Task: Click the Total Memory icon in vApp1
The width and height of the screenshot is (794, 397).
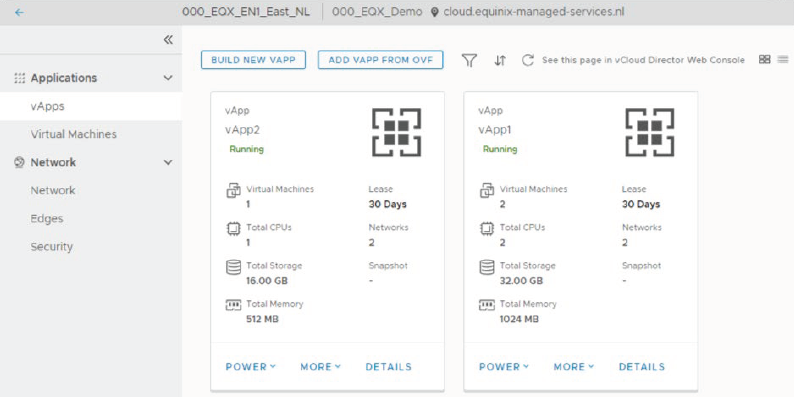Action: pos(487,305)
